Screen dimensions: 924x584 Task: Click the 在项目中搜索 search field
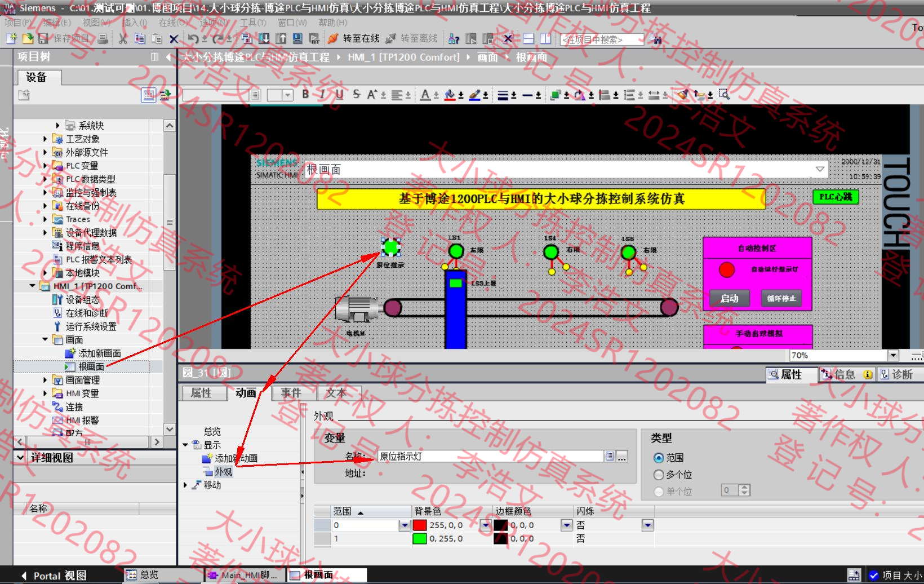coord(602,39)
